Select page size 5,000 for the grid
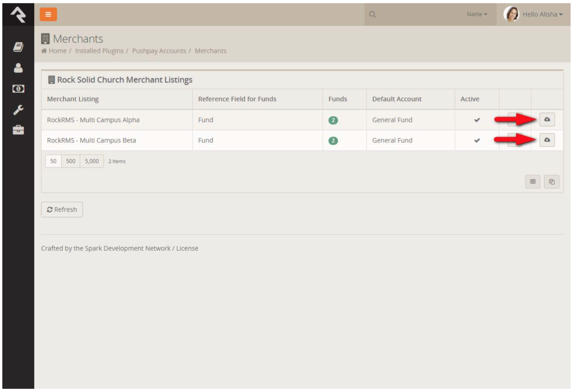The image size is (573, 392). click(91, 161)
